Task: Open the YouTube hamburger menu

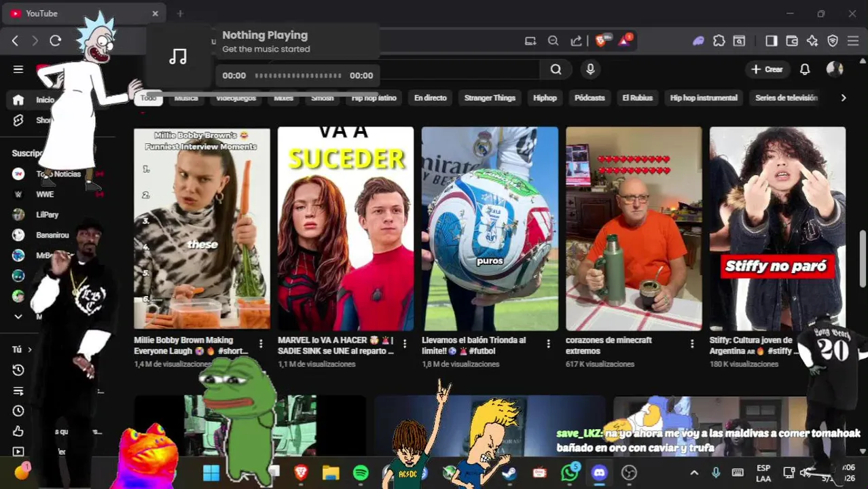Action: pyautogui.click(x=18, y=69)
